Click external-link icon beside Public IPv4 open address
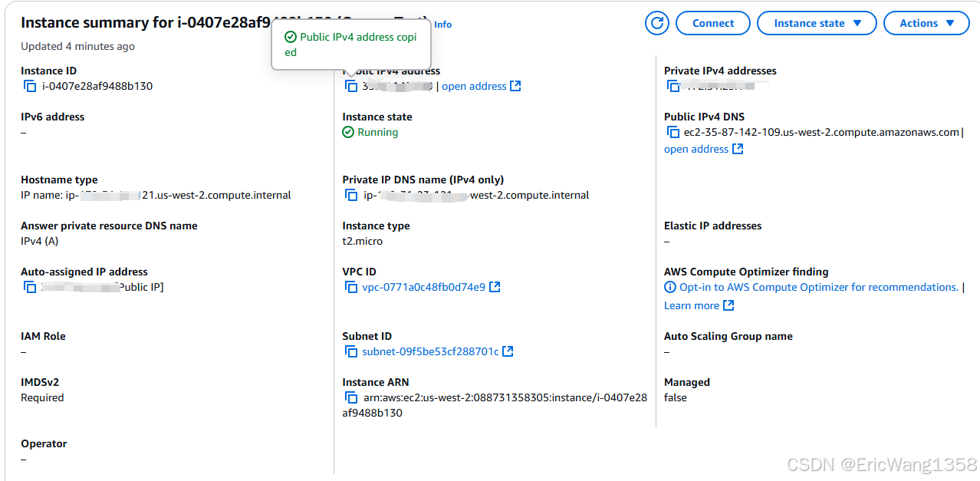980x481 pixels. point(515,86)
